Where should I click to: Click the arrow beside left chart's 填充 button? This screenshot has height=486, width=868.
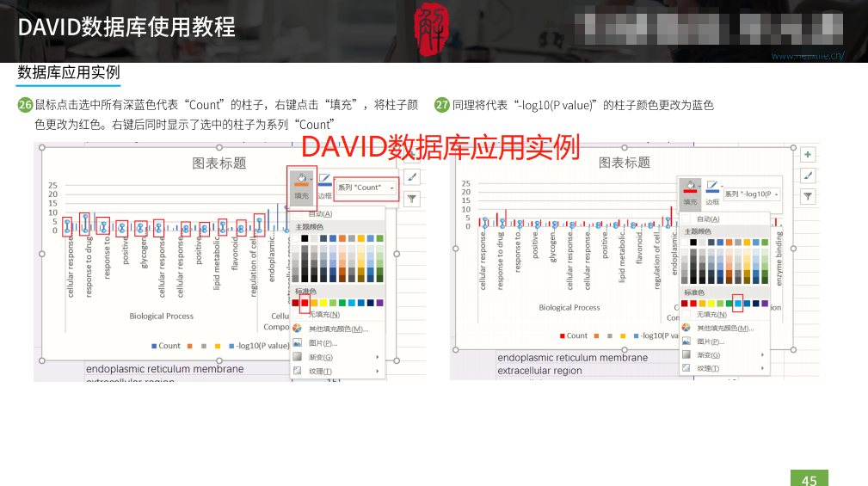click(x=311, y=179)
